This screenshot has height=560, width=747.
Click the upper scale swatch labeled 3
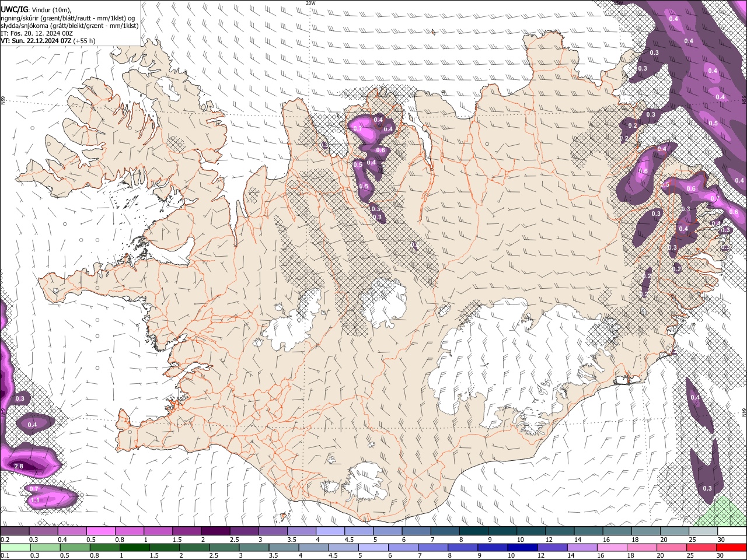(272, 531)
